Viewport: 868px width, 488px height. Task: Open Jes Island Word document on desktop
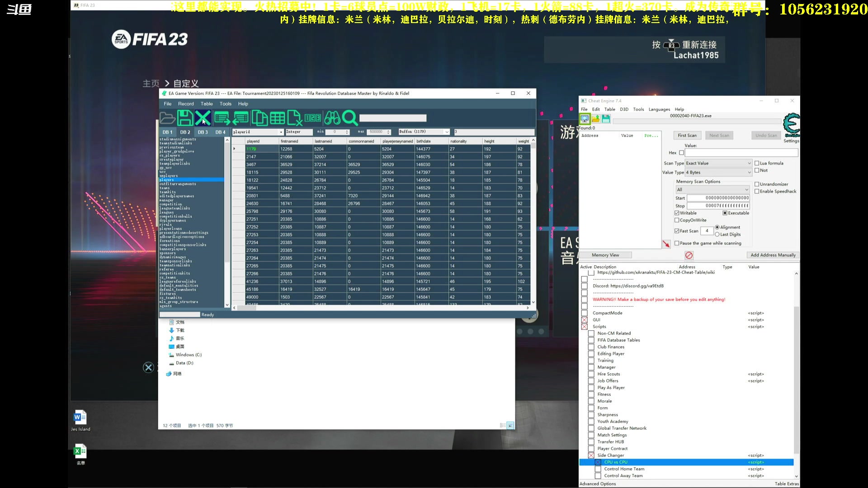point(80,420)
